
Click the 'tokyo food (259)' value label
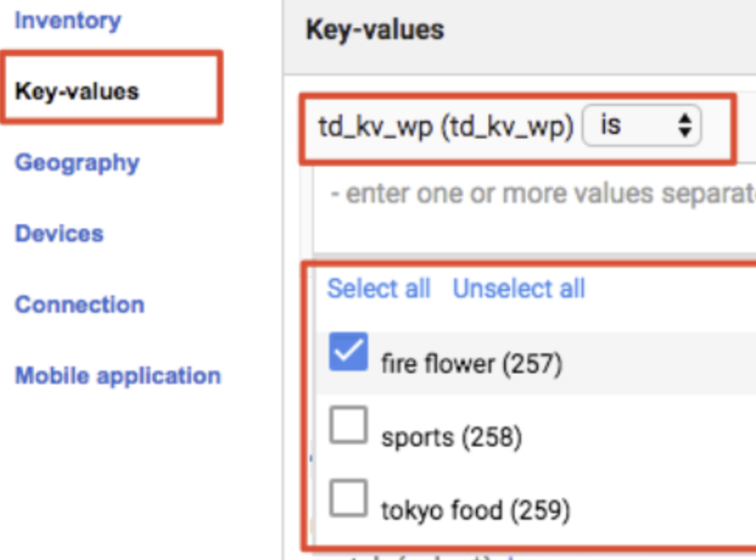point(475,510)
